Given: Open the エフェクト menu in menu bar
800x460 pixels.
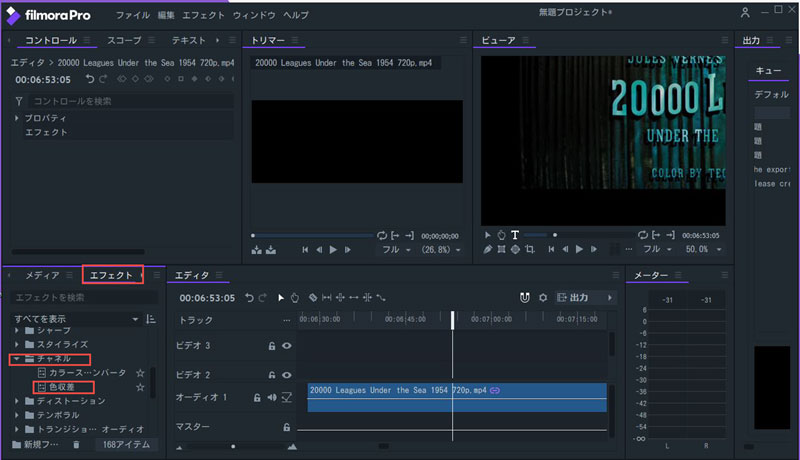Looking at the screenshot, I should click(x=204, y=15).
